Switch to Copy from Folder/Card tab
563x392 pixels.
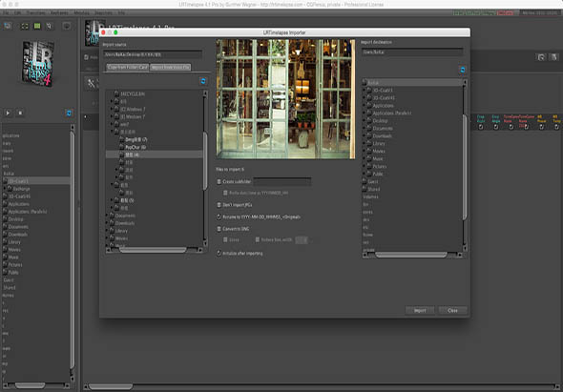point(128,67)
